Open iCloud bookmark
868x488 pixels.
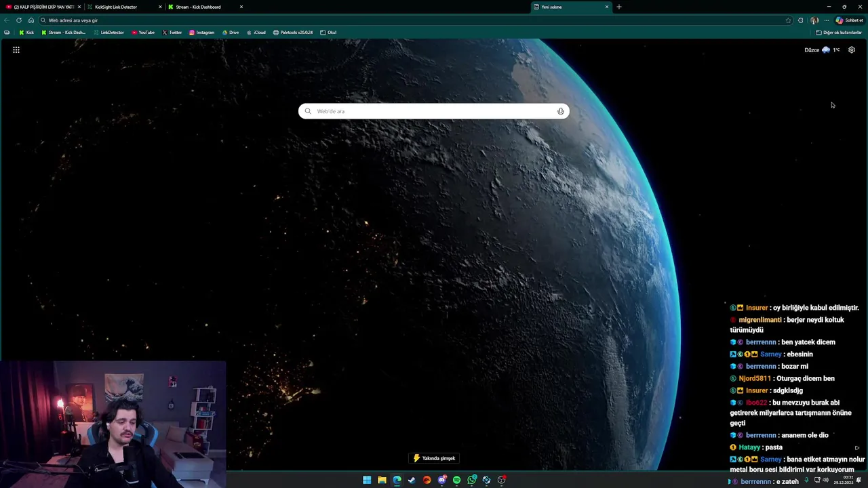256,33
